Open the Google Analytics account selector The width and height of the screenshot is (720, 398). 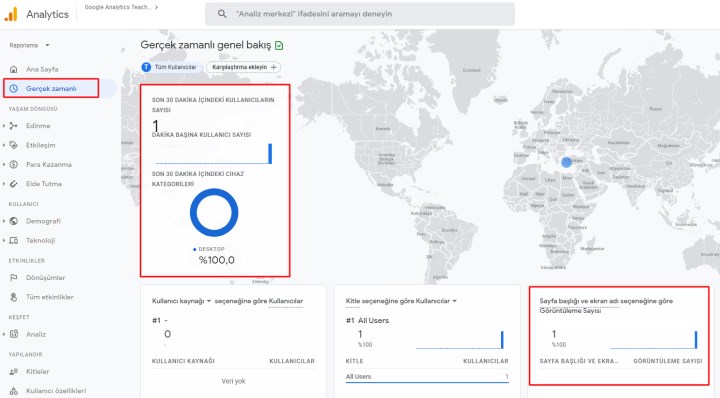(x=122, y=7)
